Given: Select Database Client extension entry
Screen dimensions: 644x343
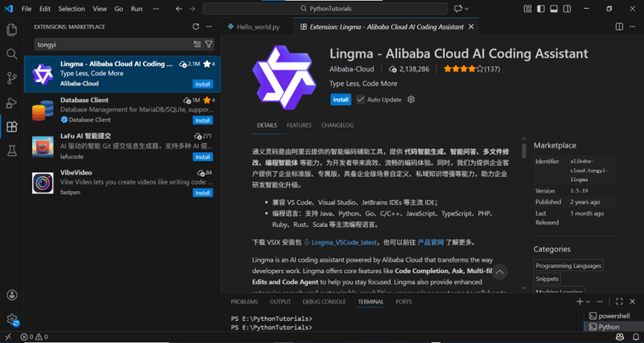Looking at the screenshot, I should (x=122, y=110).
